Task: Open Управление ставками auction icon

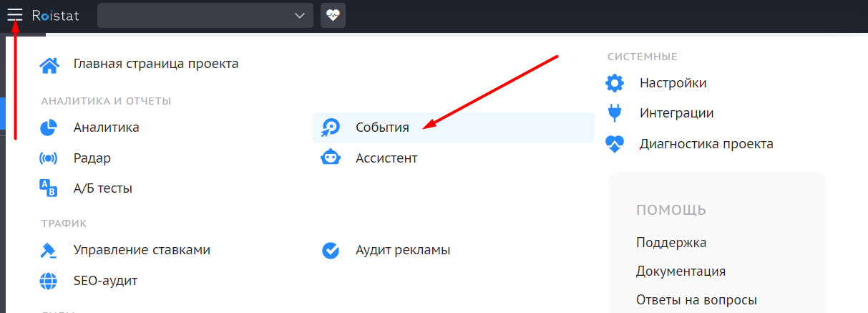Action: pyautogui.click(x=48, y=250)
